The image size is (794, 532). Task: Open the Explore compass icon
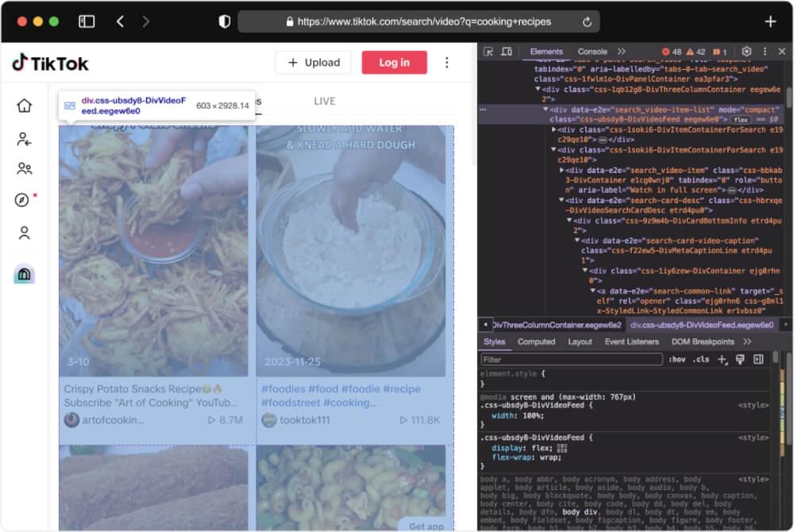coord(23,200)
